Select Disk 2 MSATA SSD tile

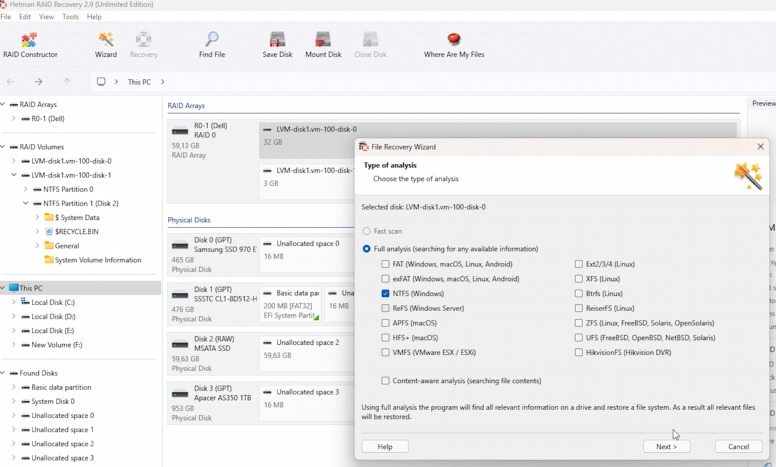213,353
